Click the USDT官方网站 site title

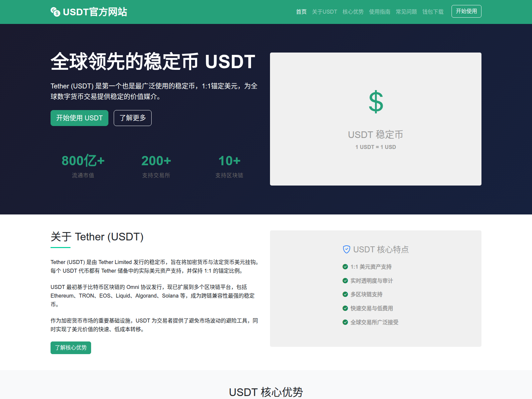click(x=95, y=12)
